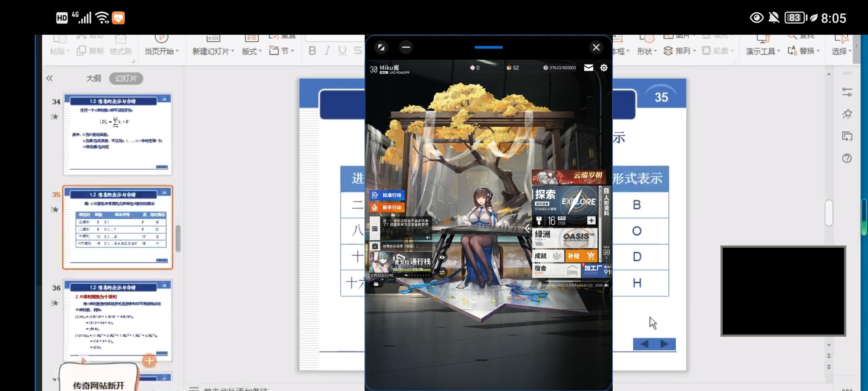Select slide 36 thumbnail
Screen dimensions: 868x391
pos(118,320)
